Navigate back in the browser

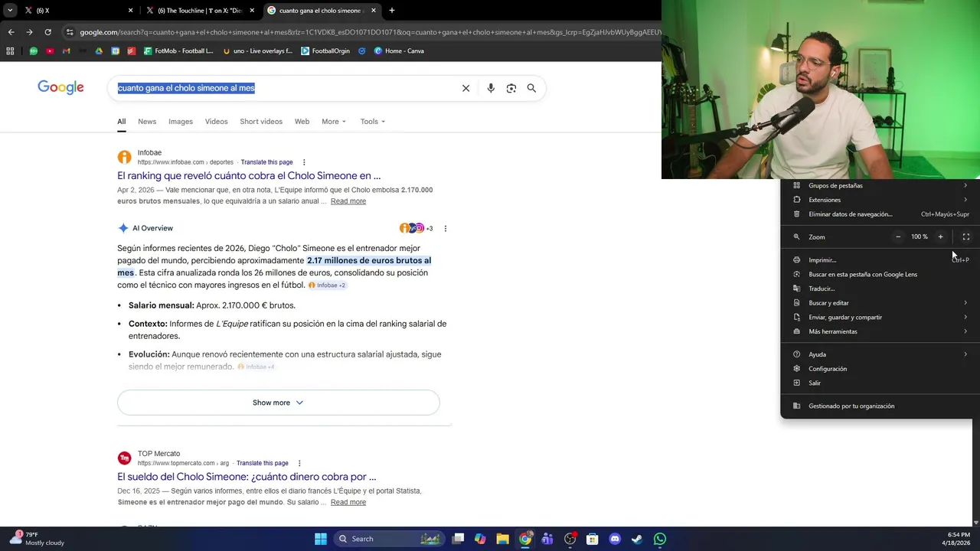11,32
